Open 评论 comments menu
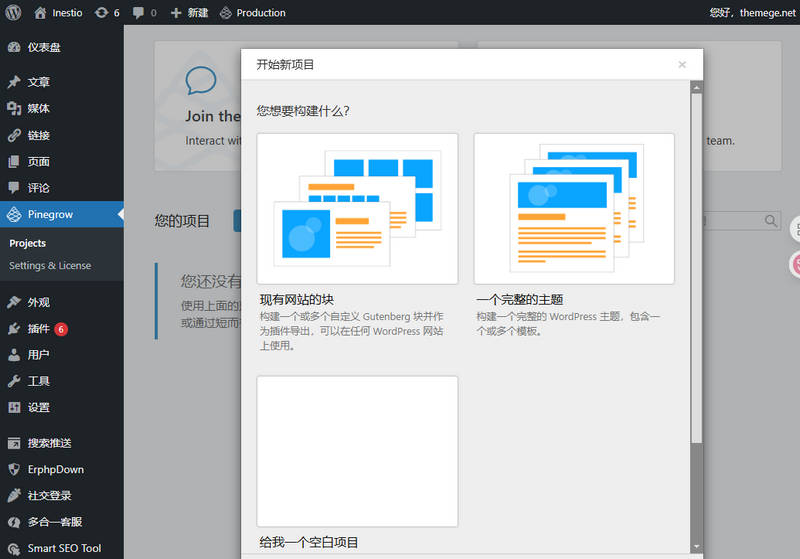This screenshot has height=559, width=800. [62, 188]
